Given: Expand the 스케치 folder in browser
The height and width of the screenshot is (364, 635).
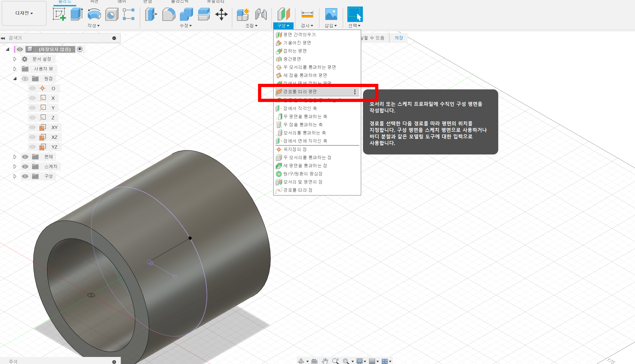Looking at the screenshot, I should point(15,167).
